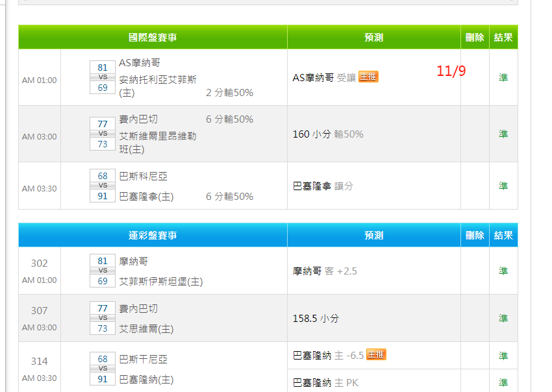The height and width of the screenshot is (392, 552).
Task: Click prediction 摩納哥 客 +2.5
Action: (x=325, y=271)
